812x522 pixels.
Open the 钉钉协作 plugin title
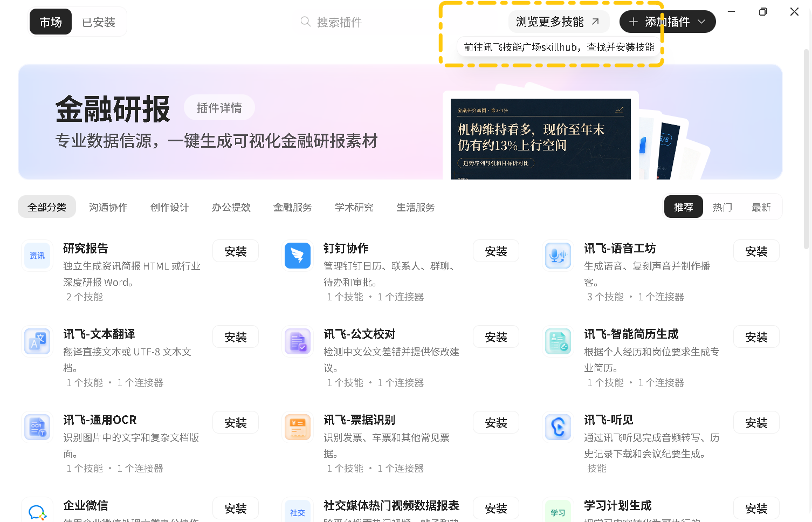pos(346,249)
